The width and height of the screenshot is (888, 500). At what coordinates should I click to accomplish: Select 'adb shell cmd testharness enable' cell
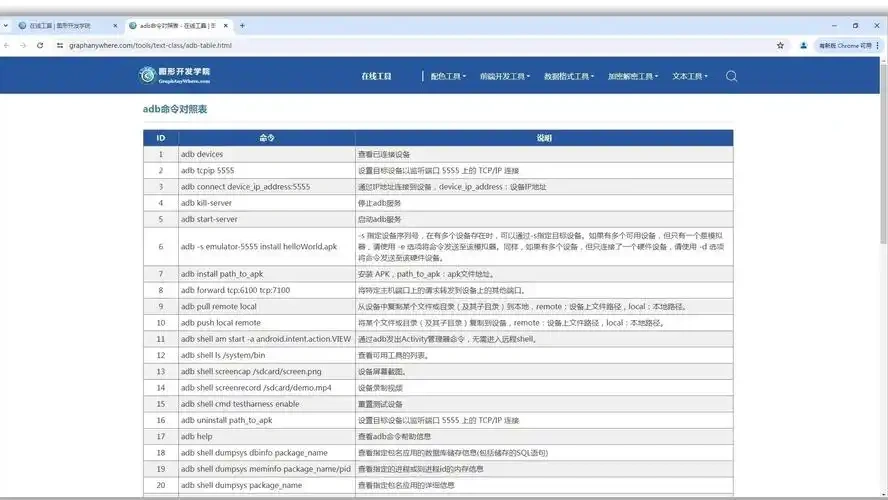tap(267, 404)
